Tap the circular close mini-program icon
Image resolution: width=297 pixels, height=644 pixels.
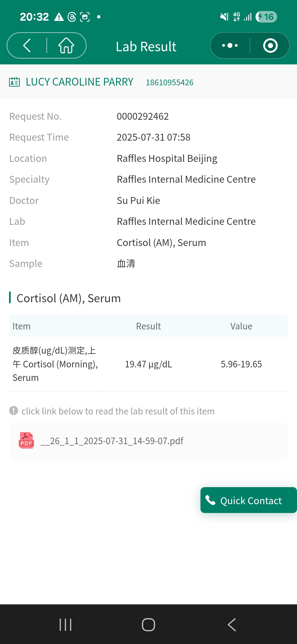coord(270,45)
